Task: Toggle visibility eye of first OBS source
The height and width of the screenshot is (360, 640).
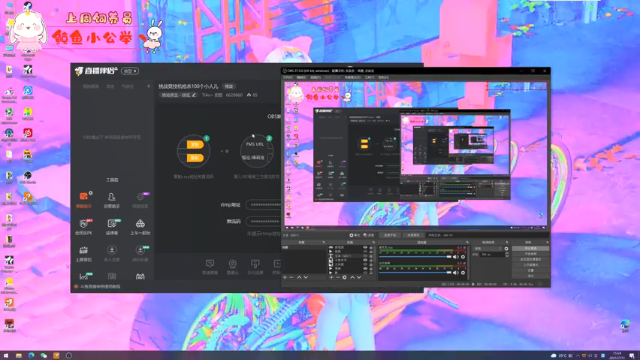Action: [x=365, y=247]
